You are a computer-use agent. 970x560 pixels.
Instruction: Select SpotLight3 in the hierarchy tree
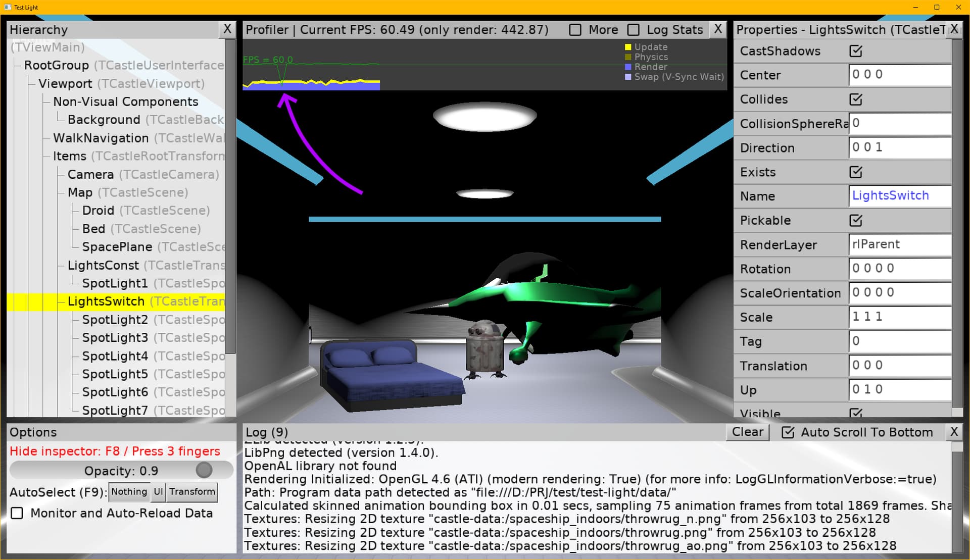point(115,338)
